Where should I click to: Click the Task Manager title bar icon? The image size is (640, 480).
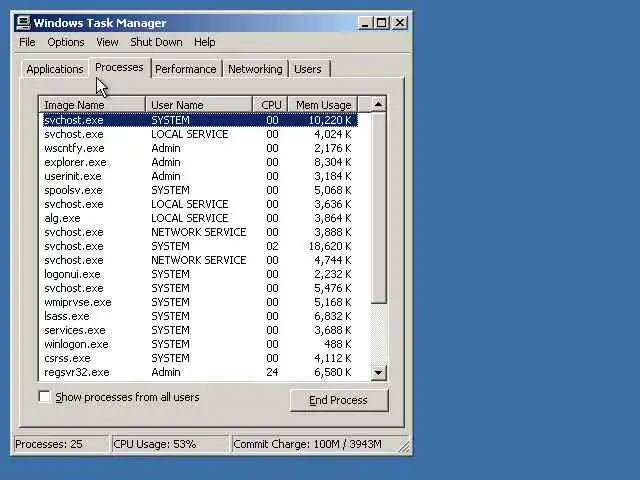click(23, 23)
